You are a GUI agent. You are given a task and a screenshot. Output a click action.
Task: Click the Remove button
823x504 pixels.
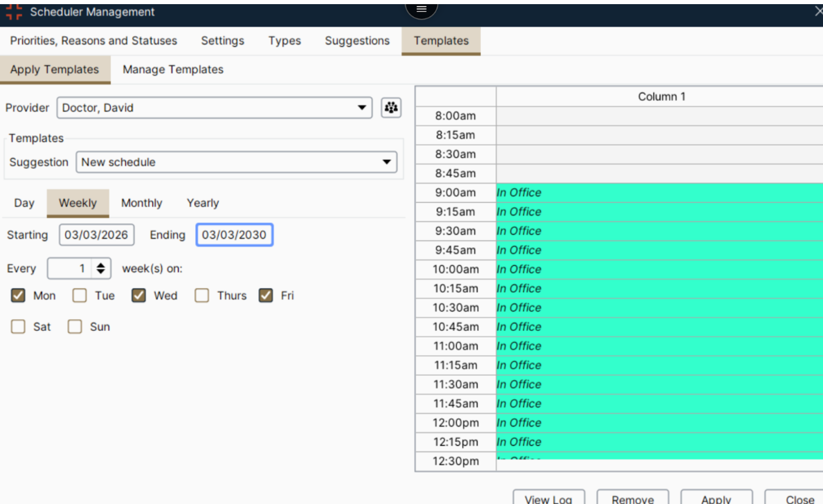(633, 498)
